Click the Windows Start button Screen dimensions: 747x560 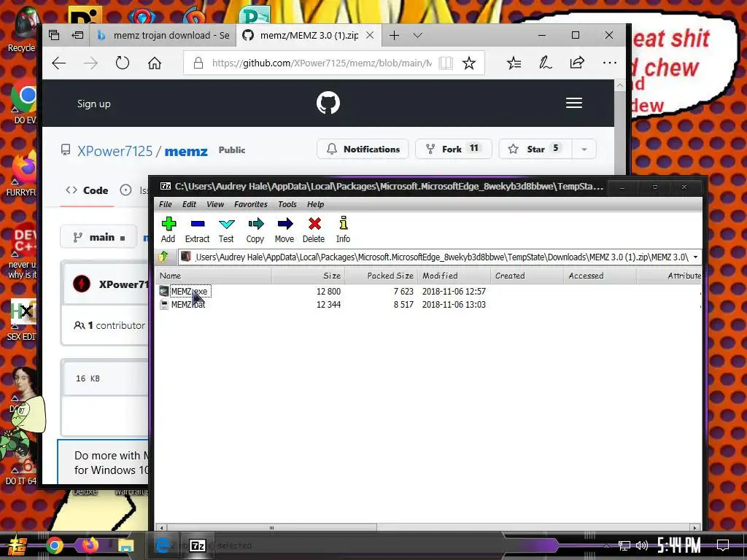(17, 545)
